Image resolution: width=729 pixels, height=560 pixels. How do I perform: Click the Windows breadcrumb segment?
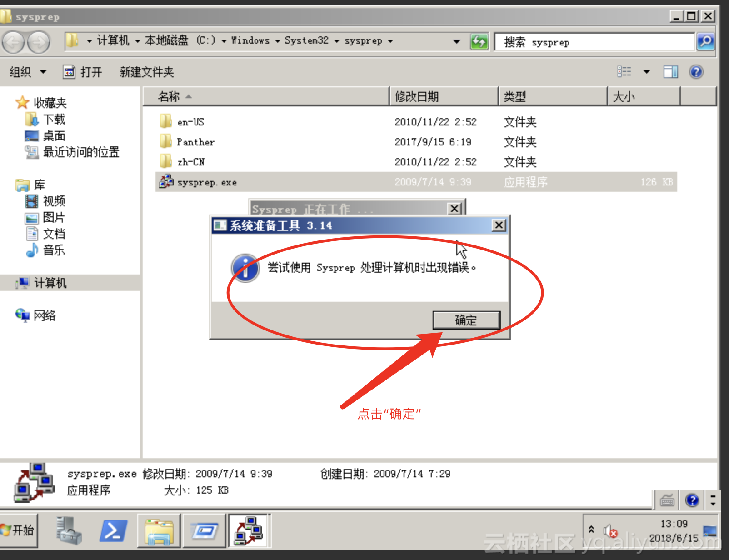point(250,40)
